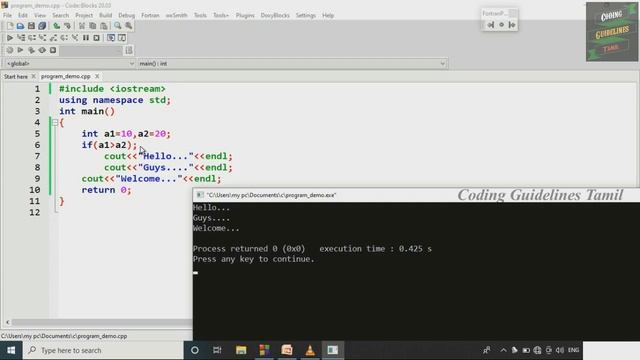This screenshot has width=640, height=360.
Task: Click the Next line debug icon
Action: 32,38
